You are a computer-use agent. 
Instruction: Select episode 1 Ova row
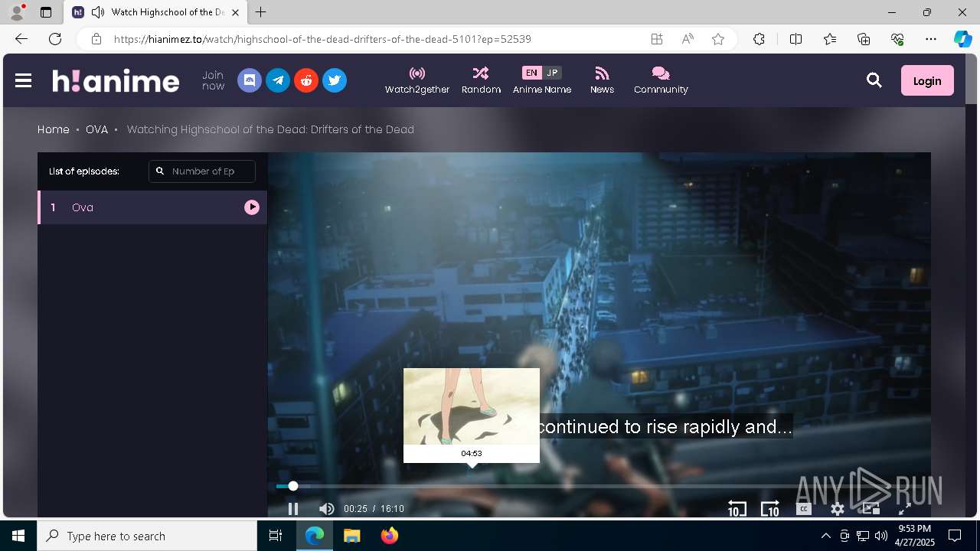(x=152, y=207)
